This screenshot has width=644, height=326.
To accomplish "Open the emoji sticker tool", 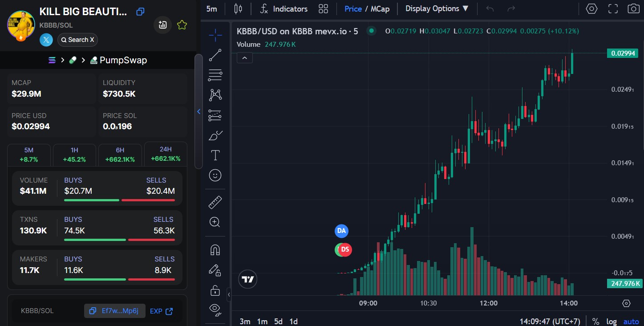I will click(215, 175).
